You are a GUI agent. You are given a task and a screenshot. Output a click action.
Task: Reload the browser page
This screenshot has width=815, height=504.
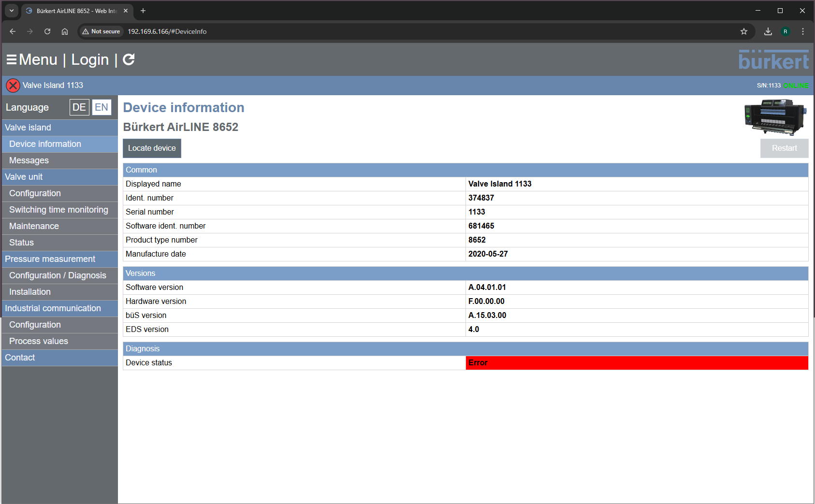pyautogui.click(x=47, y=31)
